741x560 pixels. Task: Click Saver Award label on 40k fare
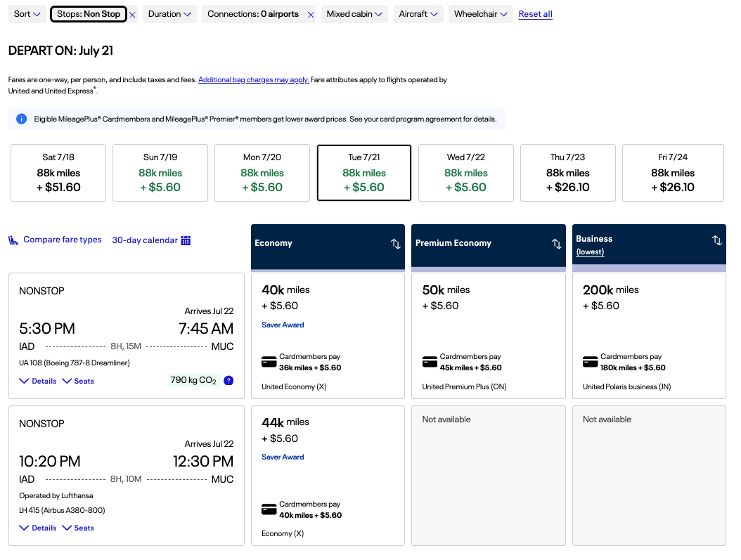283,325
